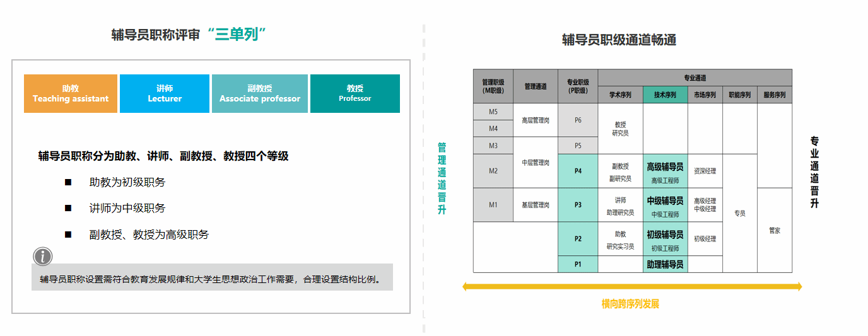Click the 市场序列 column header
The image size is (868, 336).
pos(705,95)
